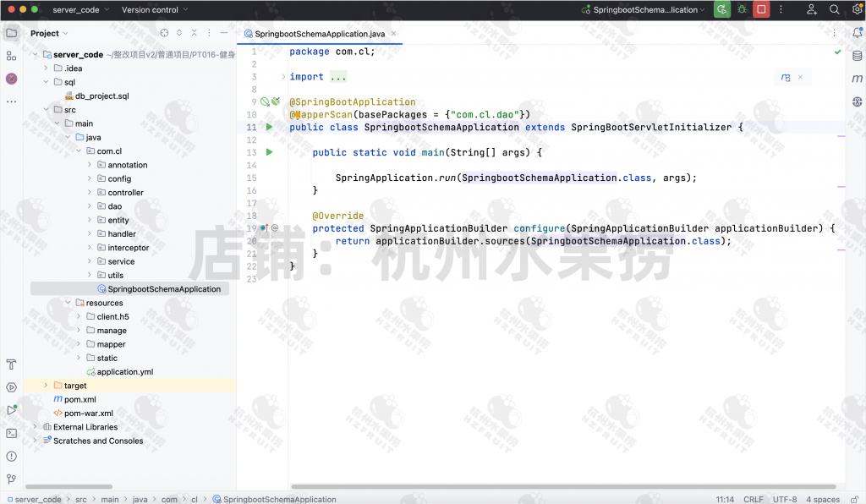Open Search Everywhere magnifier
Viewport: 866px width, 504px height.
(835, 10)
